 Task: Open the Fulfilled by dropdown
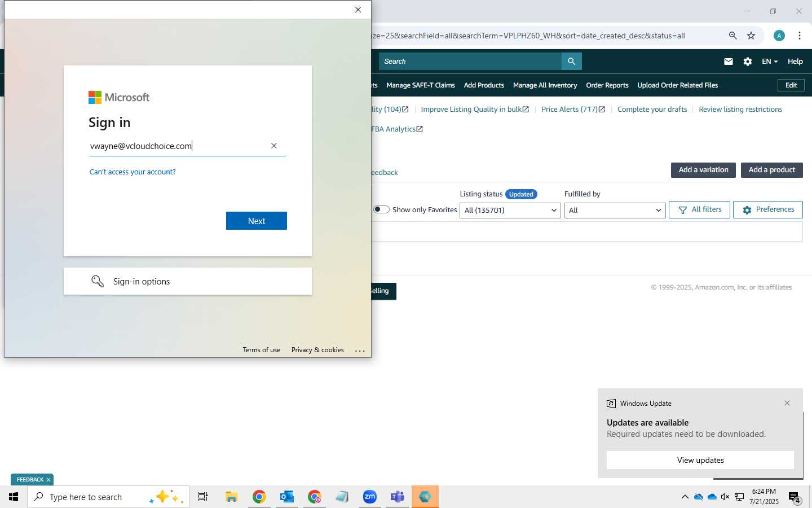615,211
